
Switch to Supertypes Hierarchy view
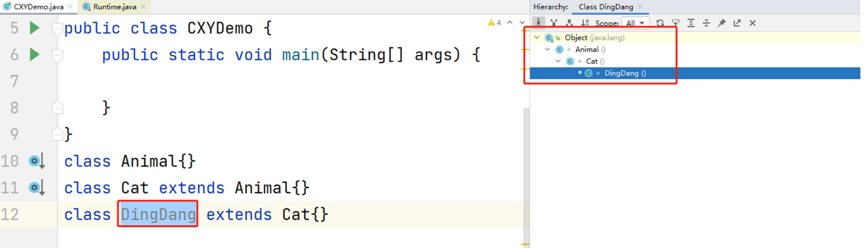(554, 23)
